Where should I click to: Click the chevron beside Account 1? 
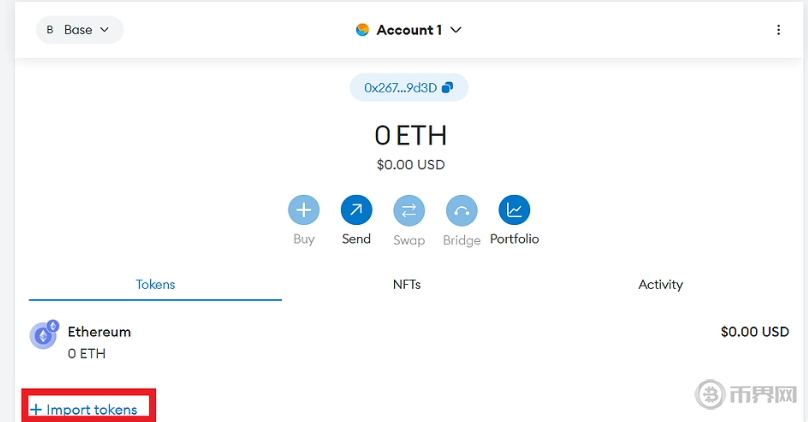click(x=456, y=30)
